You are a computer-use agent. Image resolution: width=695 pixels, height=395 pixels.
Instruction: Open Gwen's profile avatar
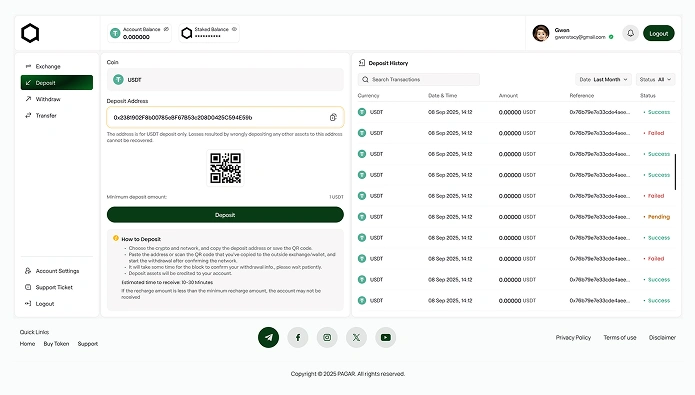pyautogui.click(x=541, y=33)
